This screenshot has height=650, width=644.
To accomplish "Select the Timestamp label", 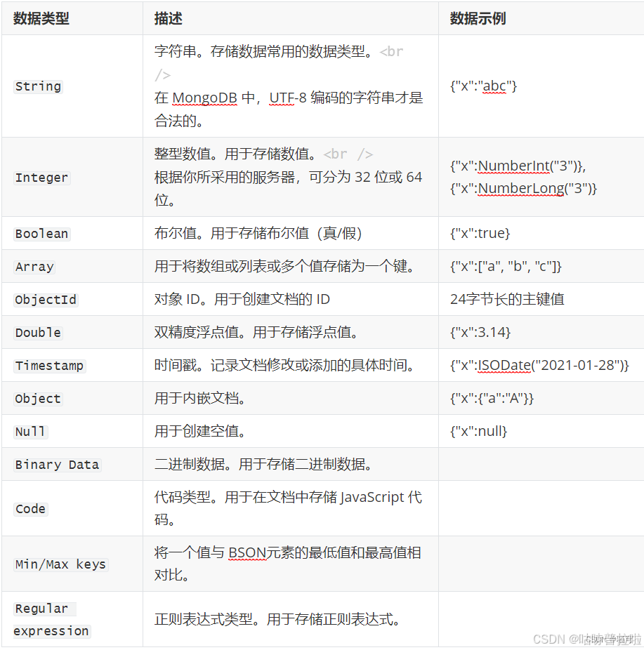I will pos(49,365).
